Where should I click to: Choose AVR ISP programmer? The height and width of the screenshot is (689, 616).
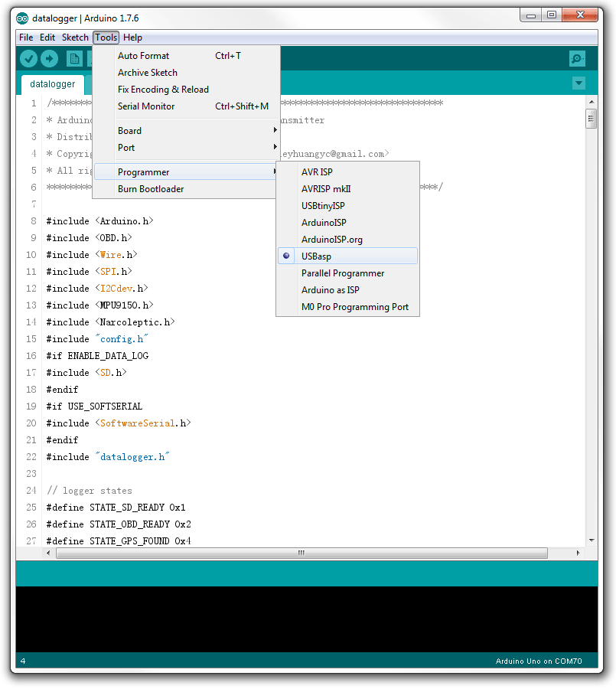tap(347, 172)
